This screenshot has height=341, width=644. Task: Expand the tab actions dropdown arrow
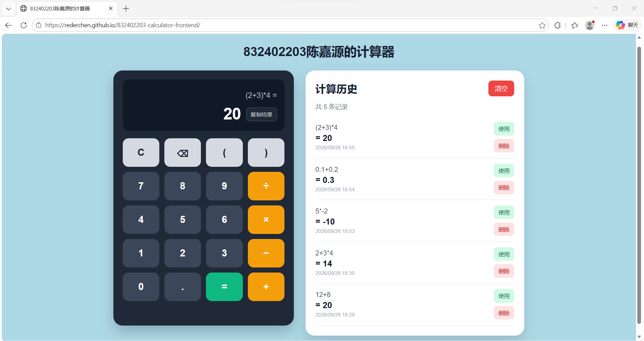(9, 9)
